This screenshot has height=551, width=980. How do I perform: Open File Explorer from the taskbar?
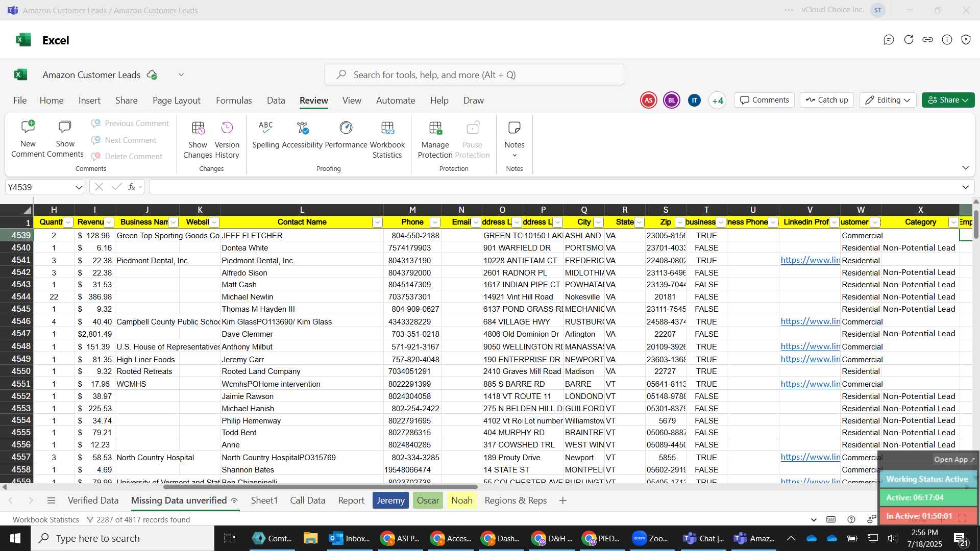click(310, 538)
